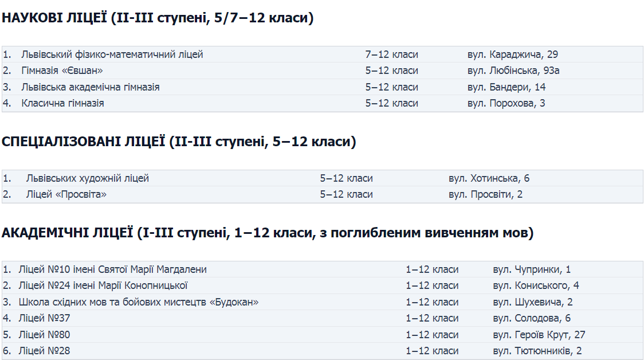Click Ліцей №24 імені Марії Конопницької
644x360 pixels.
pos(103,285)
